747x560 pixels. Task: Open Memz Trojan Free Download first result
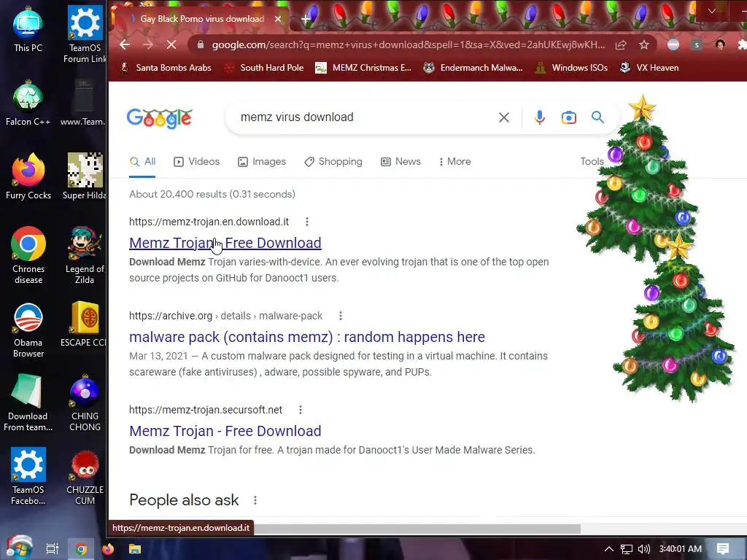225,243
